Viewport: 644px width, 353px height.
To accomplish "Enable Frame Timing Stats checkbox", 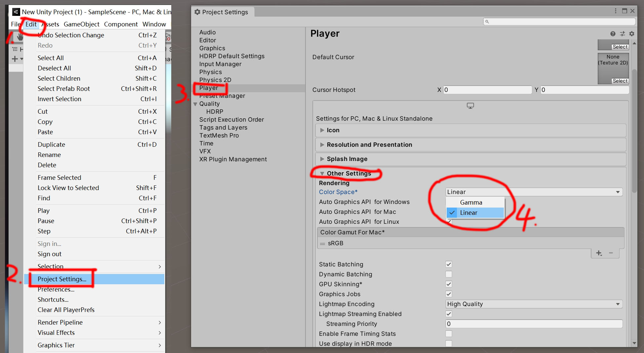I will pos(449,334).
